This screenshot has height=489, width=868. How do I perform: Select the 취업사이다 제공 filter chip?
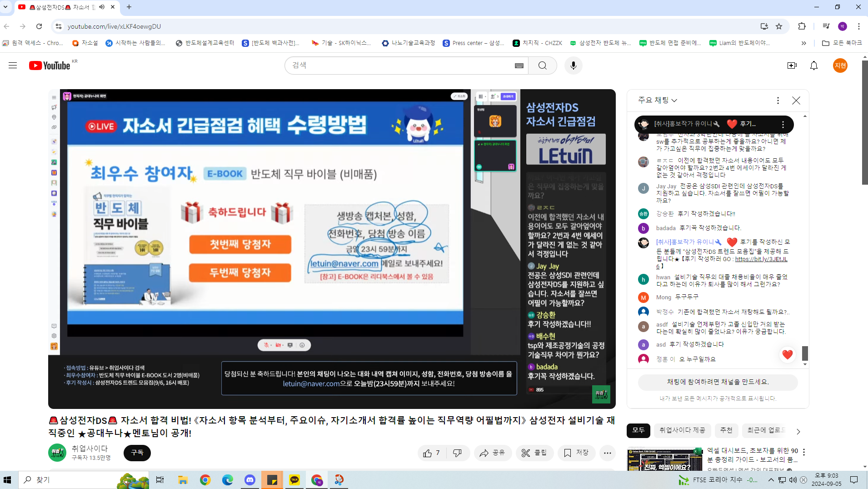(682, 430)
